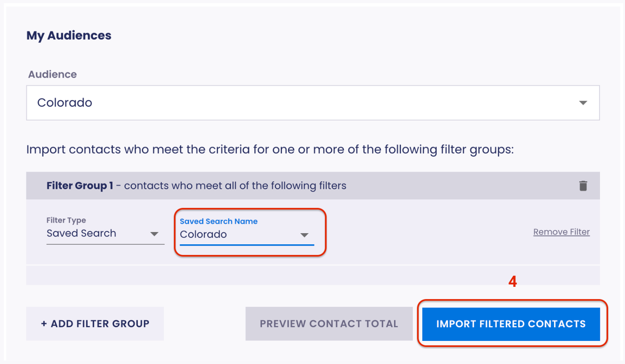The image size is (625, 364).
Task: Delete Filter Group 1 with trash icon
Action: (583, 186)
